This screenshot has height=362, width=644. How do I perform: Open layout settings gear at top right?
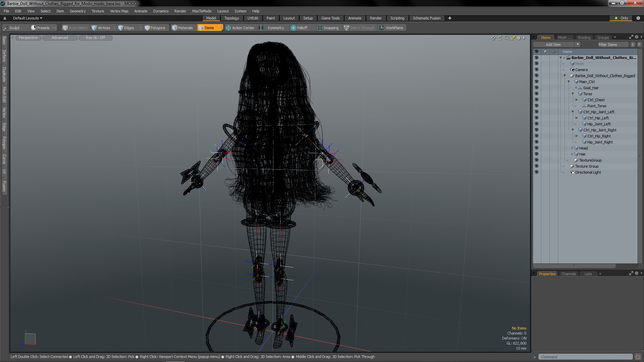point(638,18)
